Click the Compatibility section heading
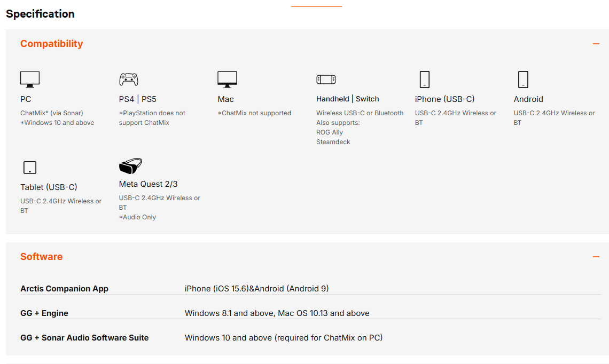The image size is (609, 364). [52, 44]
